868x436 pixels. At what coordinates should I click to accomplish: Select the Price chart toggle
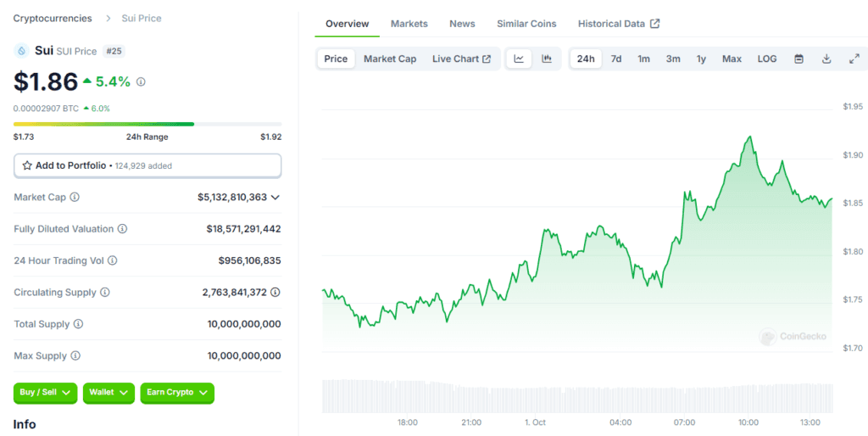point(336,59)
